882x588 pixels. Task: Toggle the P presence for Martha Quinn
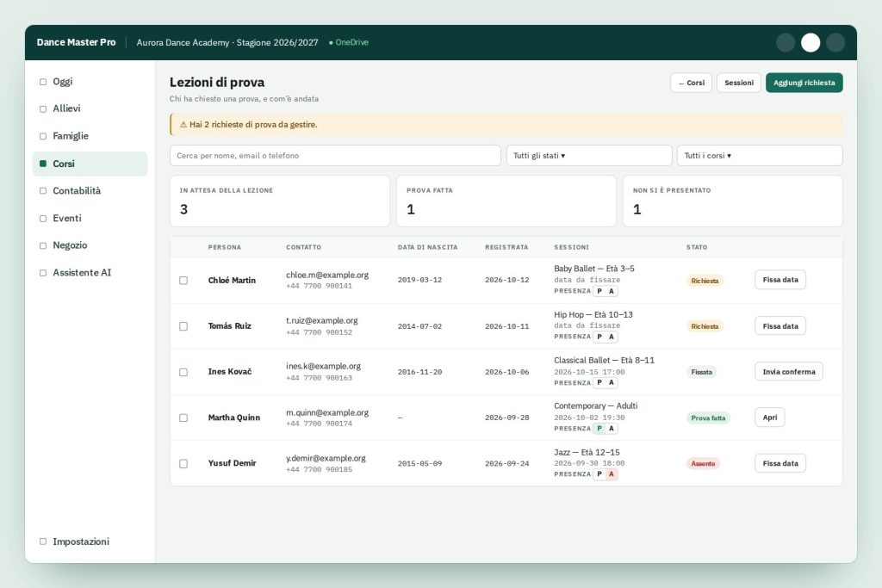[x=599, y=429]
